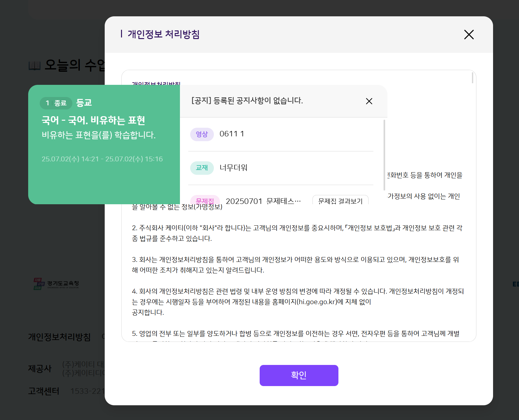Click the book icon beside 오늘의 수업
Image resolution: width=519 pixels, height=420 pixels.
(35, 66)
